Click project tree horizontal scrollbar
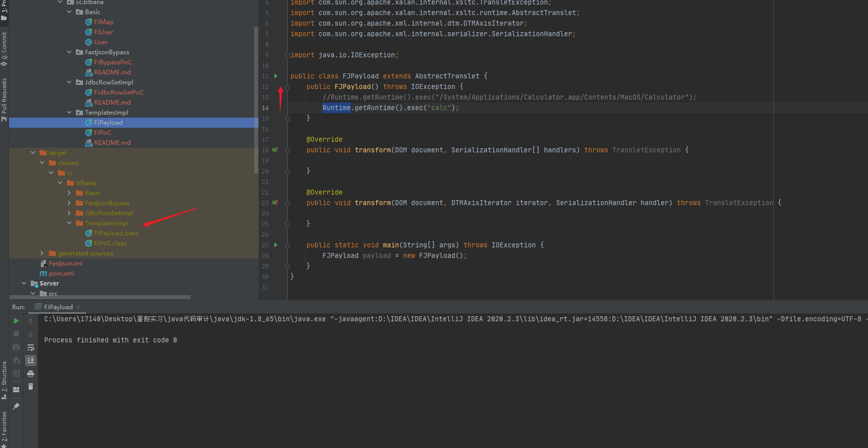This screenshot has height=448, width=868. tap(100, 297)
